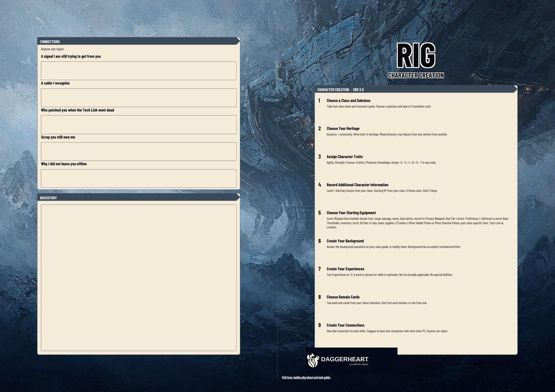
Task: Click the 'A signal I am still trying to get from you' answer box
Action: point(138,71)
